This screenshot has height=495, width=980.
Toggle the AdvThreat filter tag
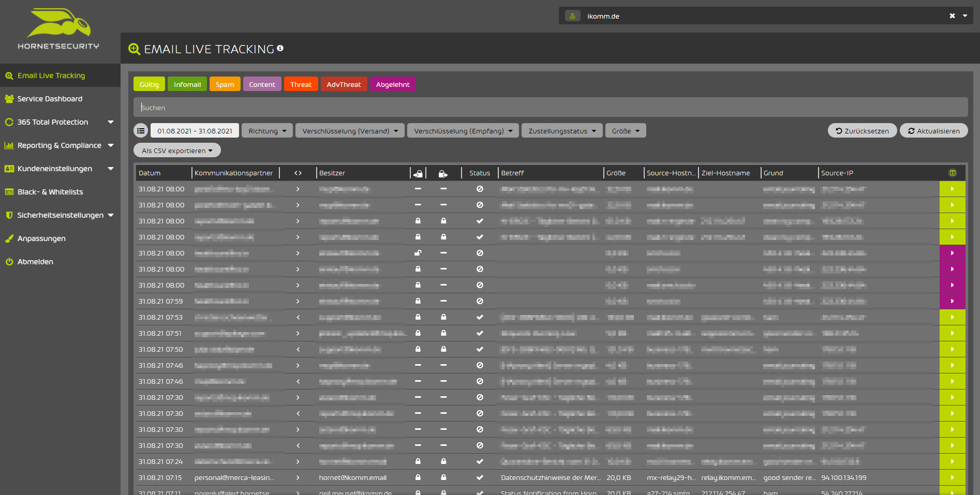pos(344,84)
